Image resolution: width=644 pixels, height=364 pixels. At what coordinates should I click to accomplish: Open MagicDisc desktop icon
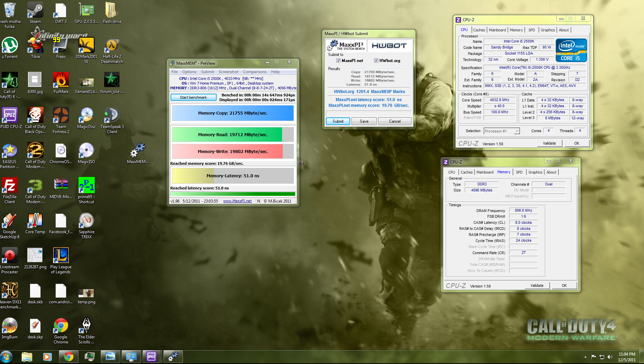[x=86, y=118]
